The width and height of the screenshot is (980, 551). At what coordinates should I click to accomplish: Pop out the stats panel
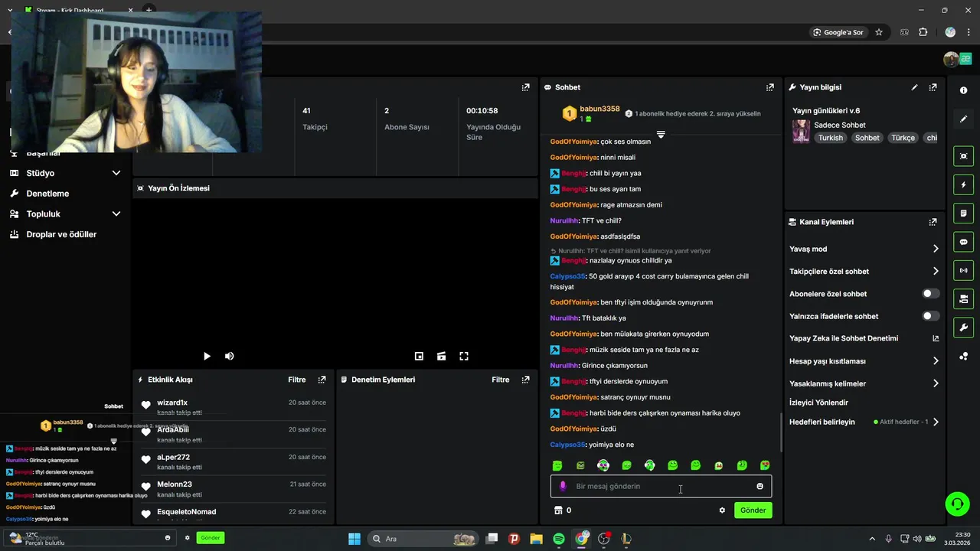[x=525, y=87]
